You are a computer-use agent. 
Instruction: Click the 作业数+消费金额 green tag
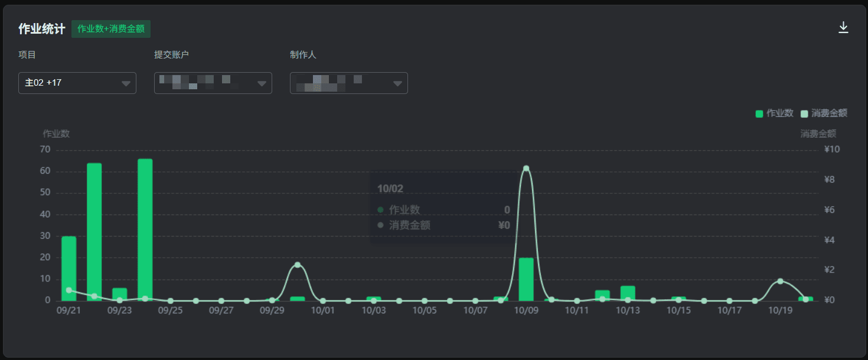[111, 29]
